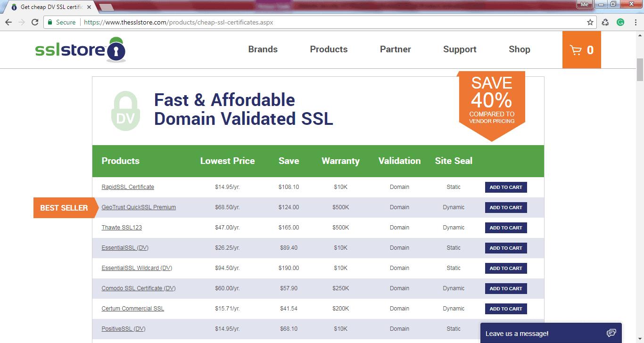Open the Partner navigation dropdown
The width and height of the screenshot is (644, 343).
point(395,49)
